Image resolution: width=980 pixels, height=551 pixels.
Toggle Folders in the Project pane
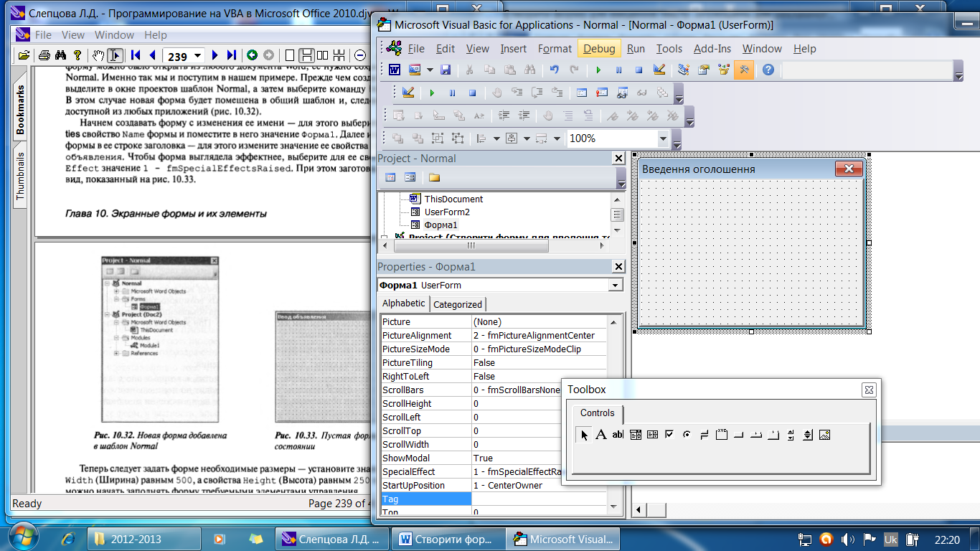point(434,177)
